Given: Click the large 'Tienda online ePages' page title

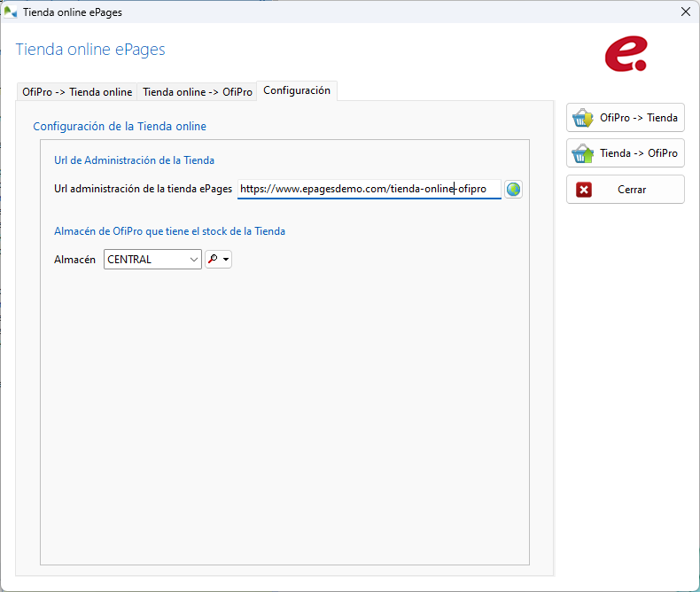Looking at the screenshot, I should [90, 50].
